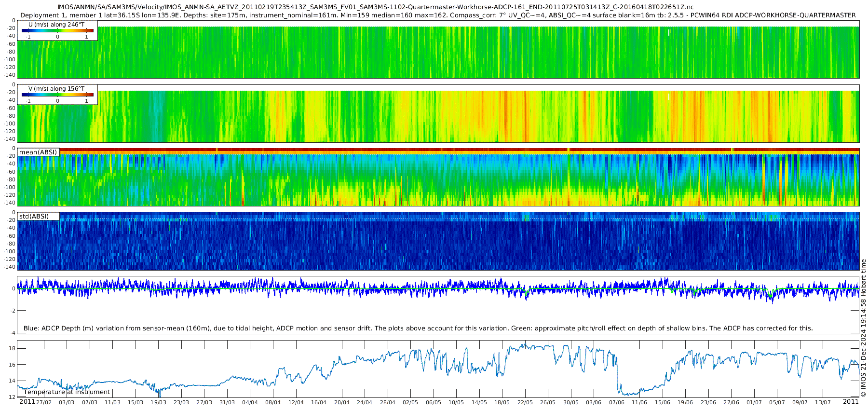Screen dimensions: 868x410
Task: Click the V velocity colorbar legend
Action: click(57, 95)
